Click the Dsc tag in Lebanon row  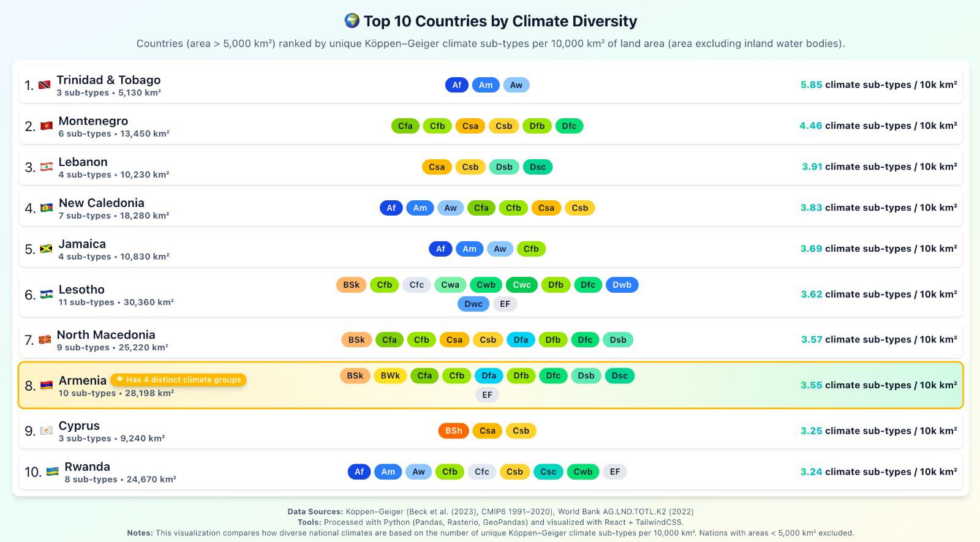coord(537,167)
